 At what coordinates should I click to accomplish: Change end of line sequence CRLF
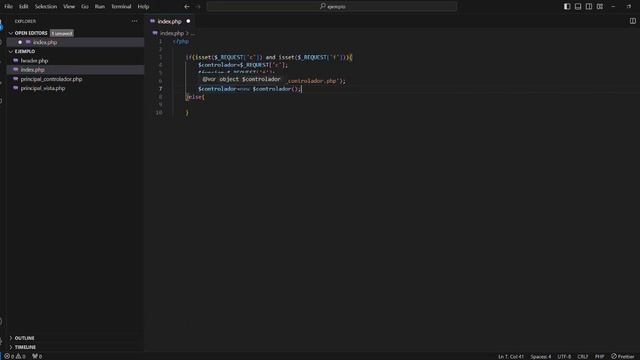click(582, 356)
